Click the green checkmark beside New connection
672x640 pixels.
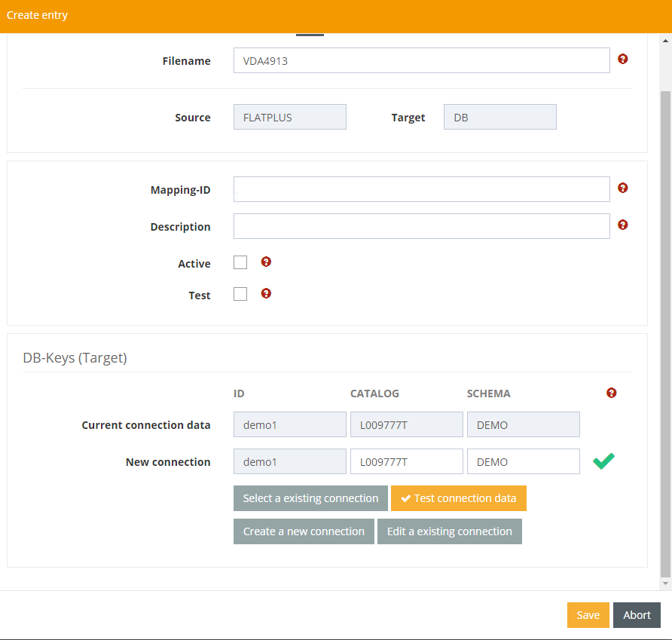(603, 461)
